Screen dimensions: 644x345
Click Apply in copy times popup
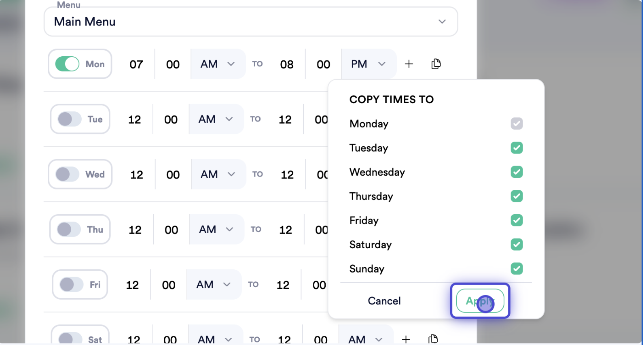coord(480,301)
